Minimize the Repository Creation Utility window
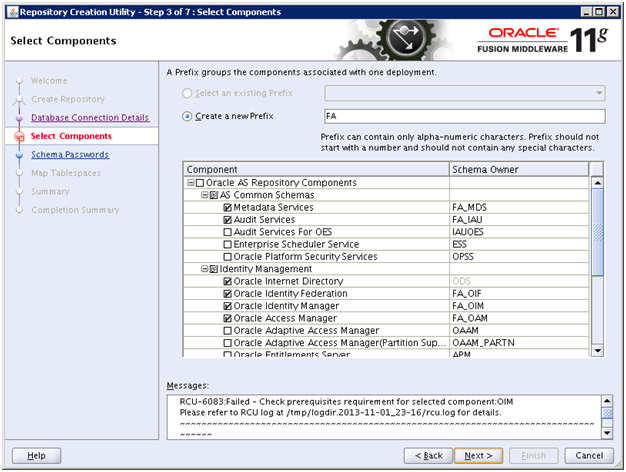This screenshot has width=626, height=472. tap(586, 12)
